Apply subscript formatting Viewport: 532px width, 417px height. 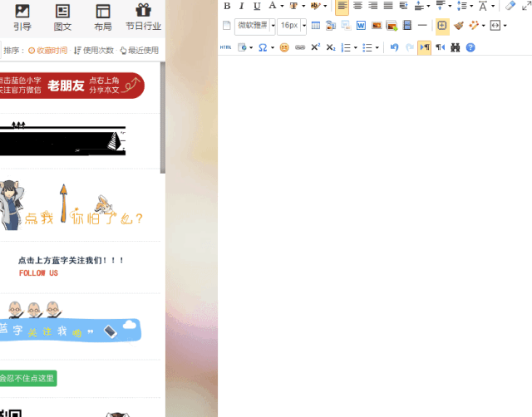pyautogui.click(x=331, y=47)
